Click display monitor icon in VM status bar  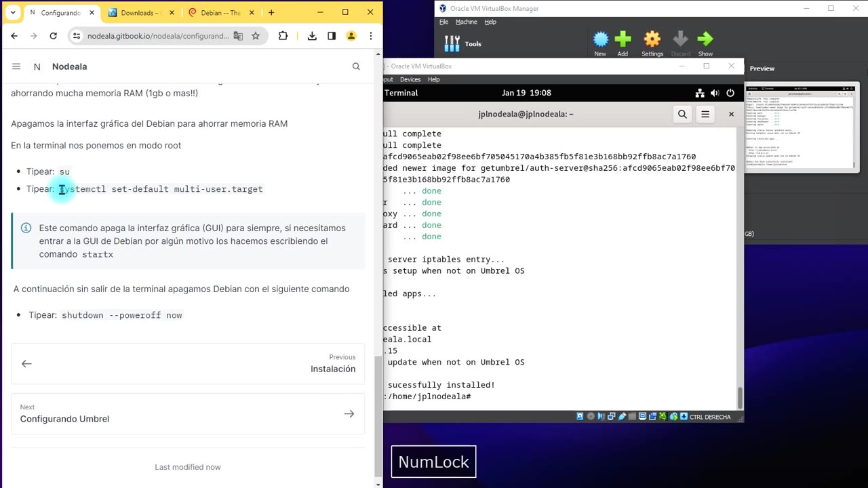click(642, 417)
